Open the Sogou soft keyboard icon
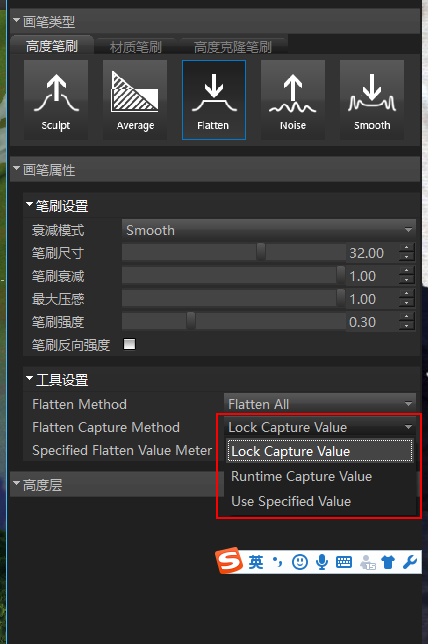Viewport: 428px width, 644px height. click(x=344, y=562)
